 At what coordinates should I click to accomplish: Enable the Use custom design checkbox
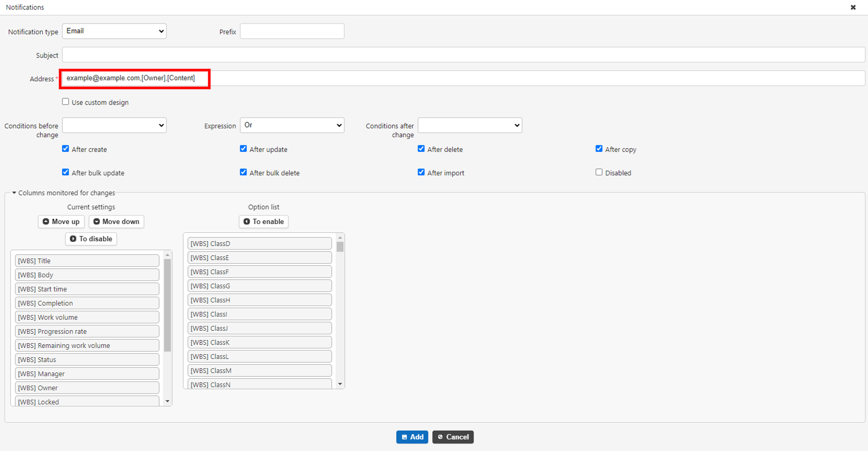point(65,102)
